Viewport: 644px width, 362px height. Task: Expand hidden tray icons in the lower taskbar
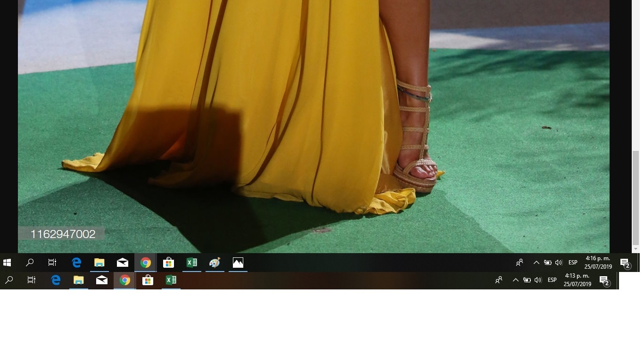coord(515,280)
